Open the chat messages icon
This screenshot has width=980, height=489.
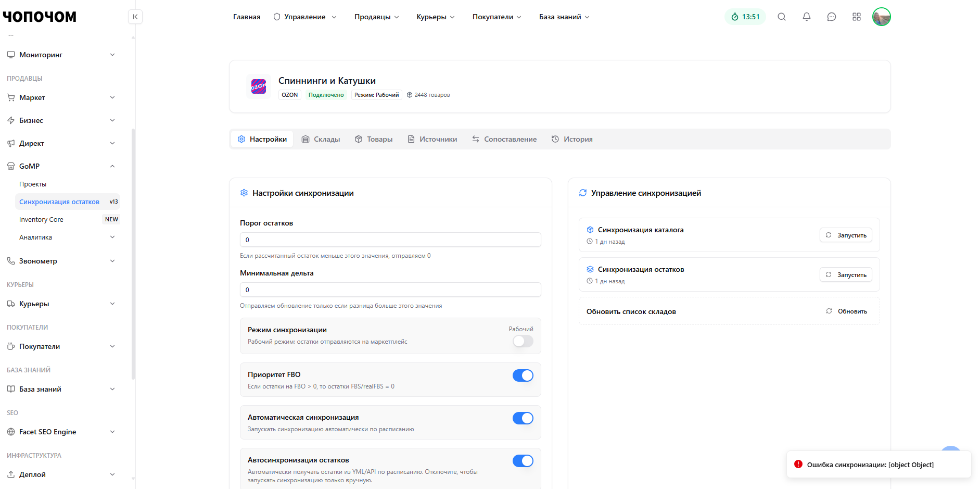pyautogui.click(x=832, y=17)
